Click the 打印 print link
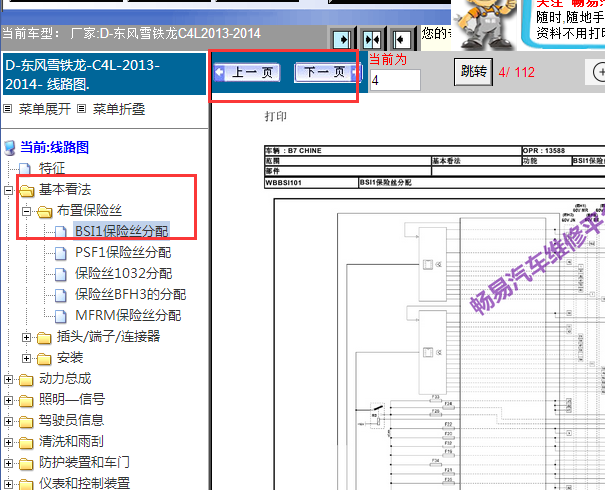The image size is (605, 490). (x=275, y=116)
